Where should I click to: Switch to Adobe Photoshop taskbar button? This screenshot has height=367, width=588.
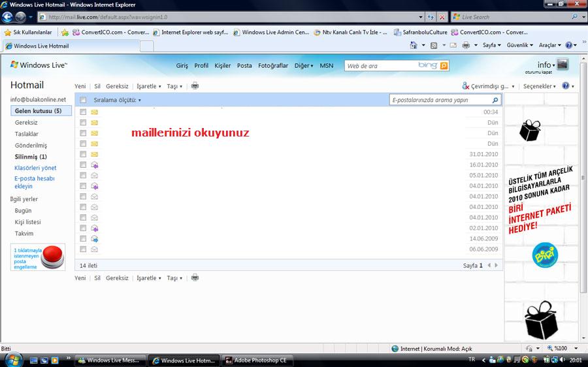click(x=257, y=360)
